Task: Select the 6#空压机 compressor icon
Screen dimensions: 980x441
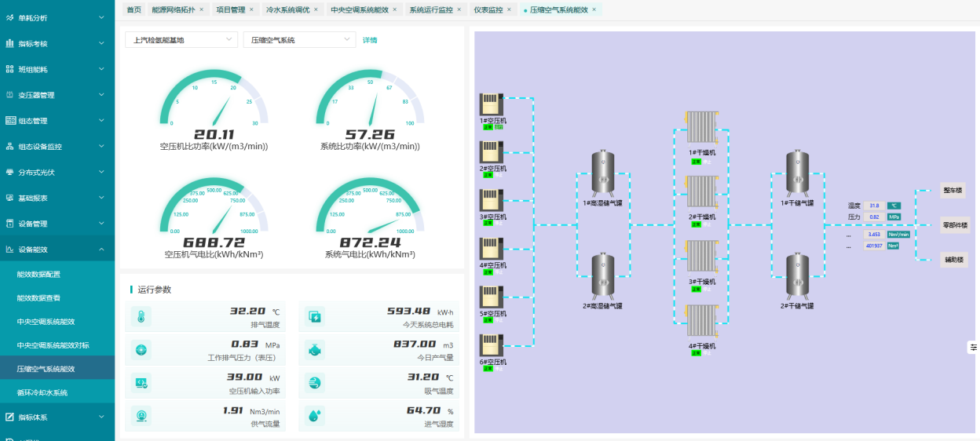Action: point(492,345)
